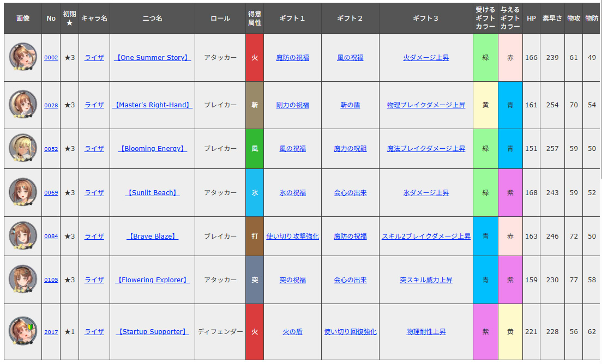Open the 魔法ブレイクダメージ上昇 gift link
602x364 pixels.
[x=426, y=149]
